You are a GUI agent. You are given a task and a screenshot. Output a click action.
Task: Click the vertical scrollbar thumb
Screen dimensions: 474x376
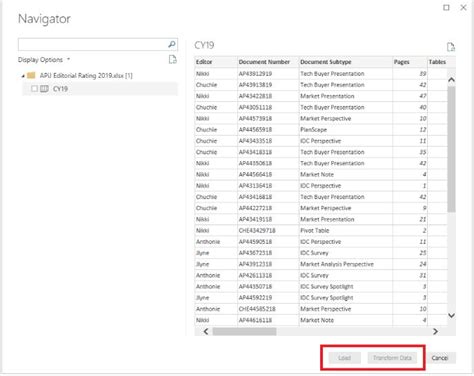point(451,149)
